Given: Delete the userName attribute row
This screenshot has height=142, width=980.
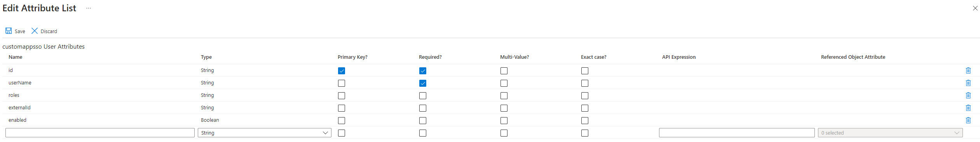Looking at the screenshot, I should 968,83.
